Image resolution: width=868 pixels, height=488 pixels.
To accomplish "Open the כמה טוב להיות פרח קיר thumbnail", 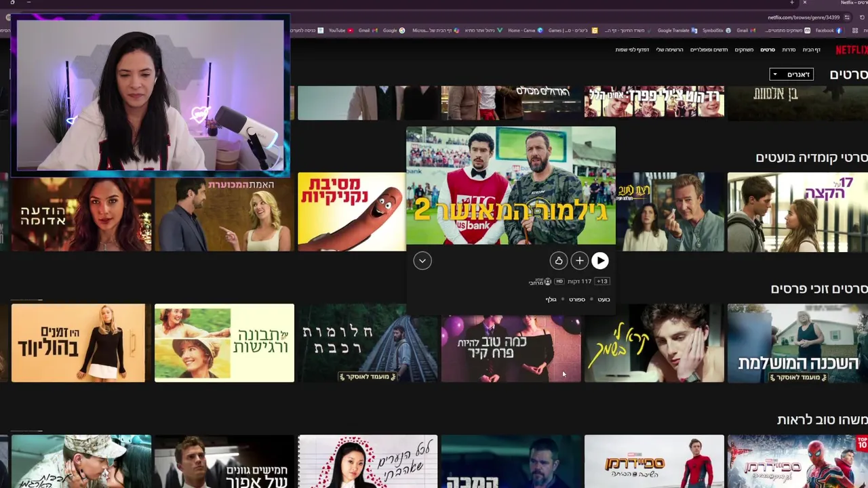I will pyautogui.click(x=511, y=348).
